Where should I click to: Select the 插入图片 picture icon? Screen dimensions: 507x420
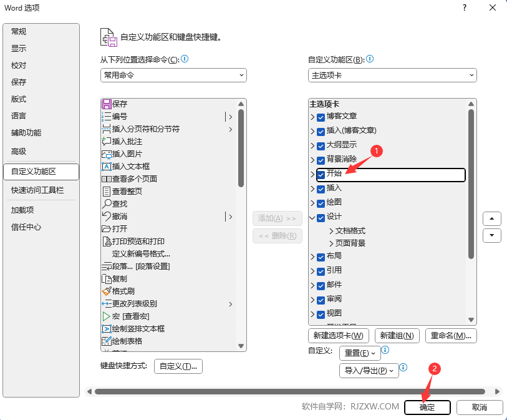click(107, 154)
